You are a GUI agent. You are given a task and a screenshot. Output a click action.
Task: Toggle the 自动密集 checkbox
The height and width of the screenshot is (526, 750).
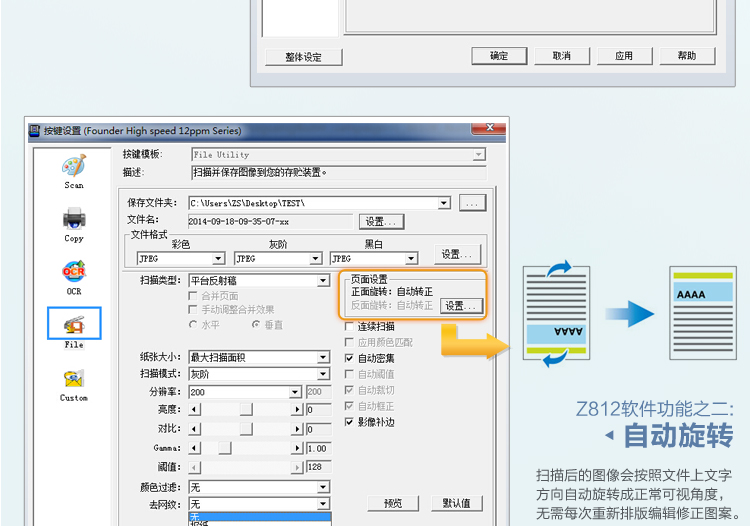pyautogui.click(x=350, y=358)
